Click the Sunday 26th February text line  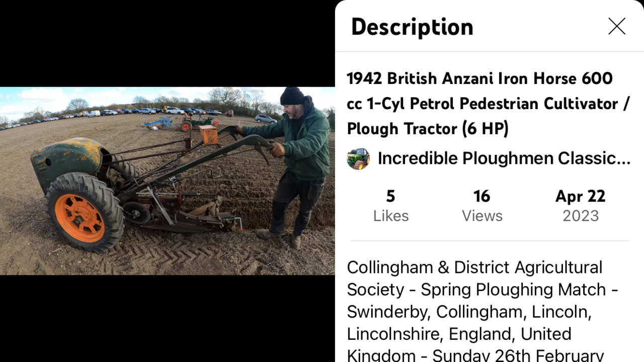(x=518, y=355)
